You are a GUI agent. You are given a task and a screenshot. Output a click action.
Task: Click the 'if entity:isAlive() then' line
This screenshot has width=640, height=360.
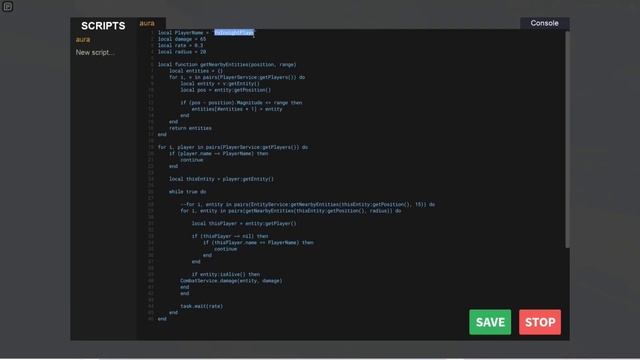[x=226, y=274]
